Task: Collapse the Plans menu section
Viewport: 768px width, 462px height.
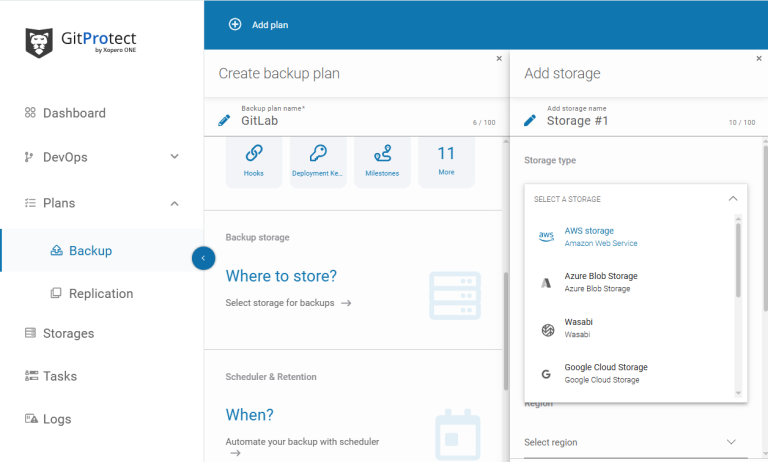Action: tap(174, 203)
